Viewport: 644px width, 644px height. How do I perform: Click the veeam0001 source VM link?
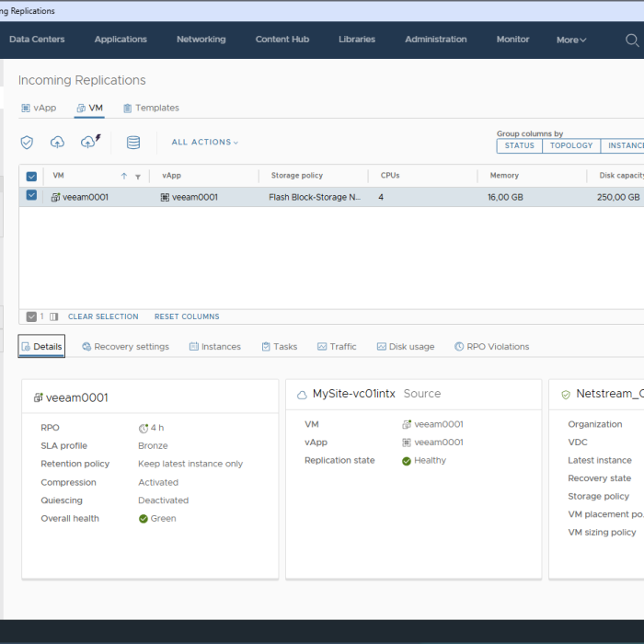pos(439,424)
